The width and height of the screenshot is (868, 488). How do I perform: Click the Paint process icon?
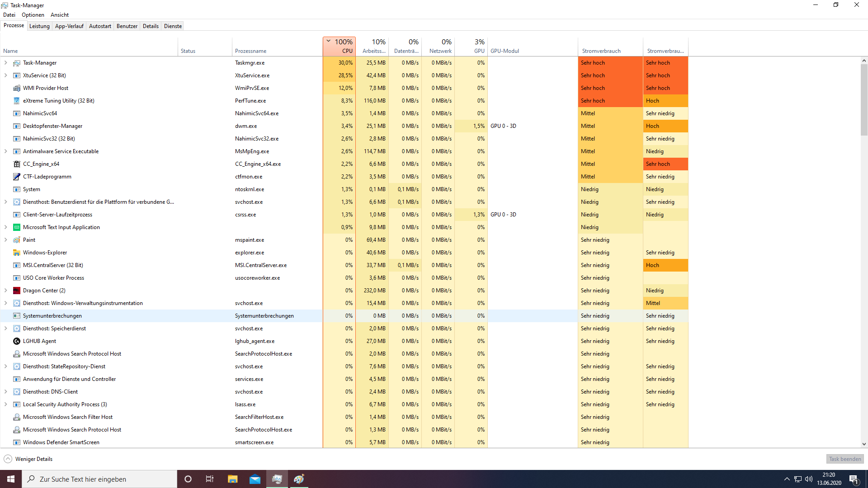pyautogui.click(x=17, y=240)
